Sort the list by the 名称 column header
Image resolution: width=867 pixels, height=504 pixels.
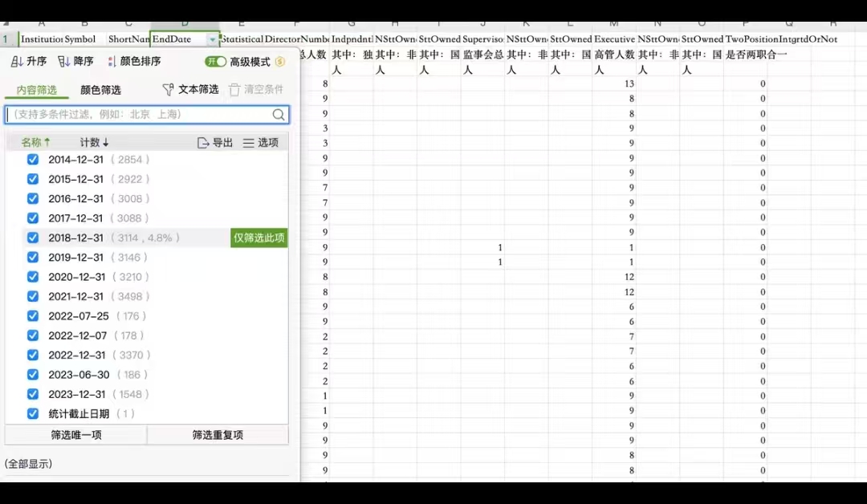(x=35, y=143)
